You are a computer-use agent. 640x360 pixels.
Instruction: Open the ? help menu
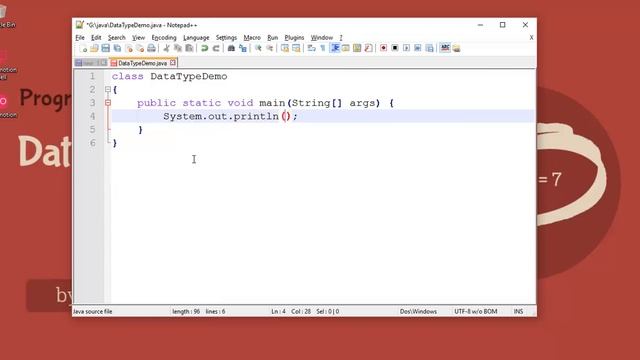[x=341, y=38]
